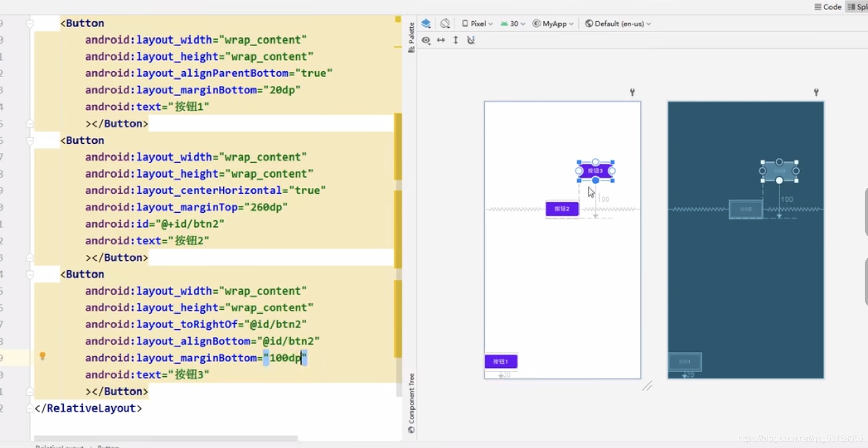
Task: Open the view options eye menu
Action: [x=426, y=40]
